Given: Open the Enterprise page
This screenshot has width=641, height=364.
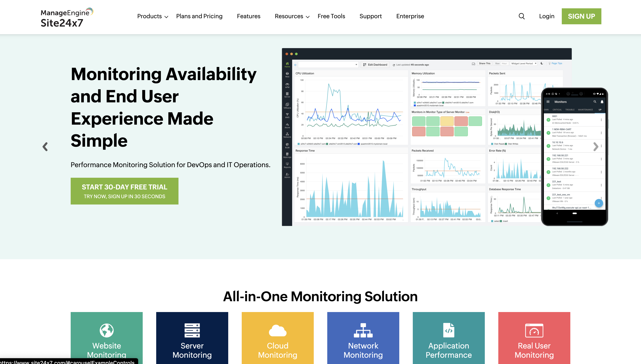Looking at the screenshot, I should coord(410,16).
